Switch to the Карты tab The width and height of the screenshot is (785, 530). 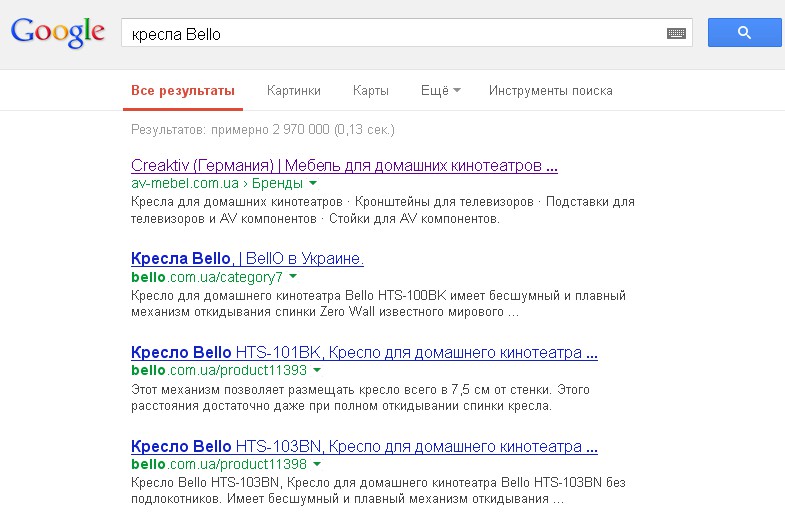coord(371,91)
